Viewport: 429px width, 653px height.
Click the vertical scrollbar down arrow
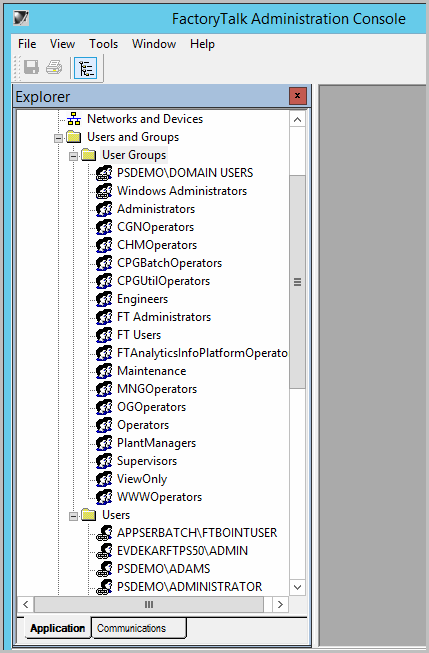click(x=297, y=587)
